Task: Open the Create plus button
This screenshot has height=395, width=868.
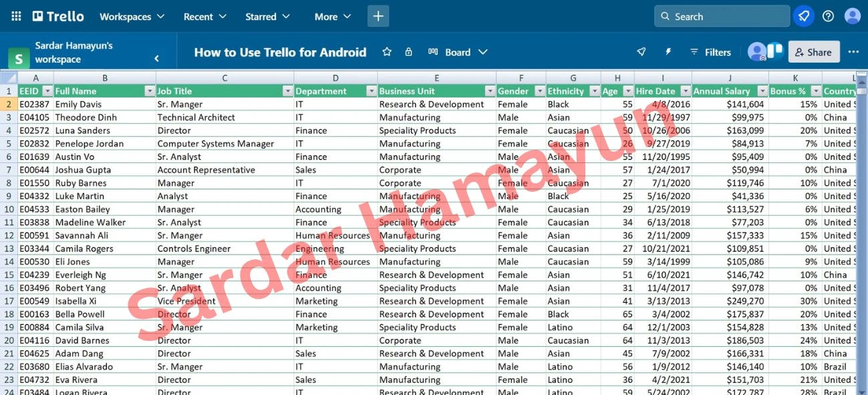Action: 378,16
